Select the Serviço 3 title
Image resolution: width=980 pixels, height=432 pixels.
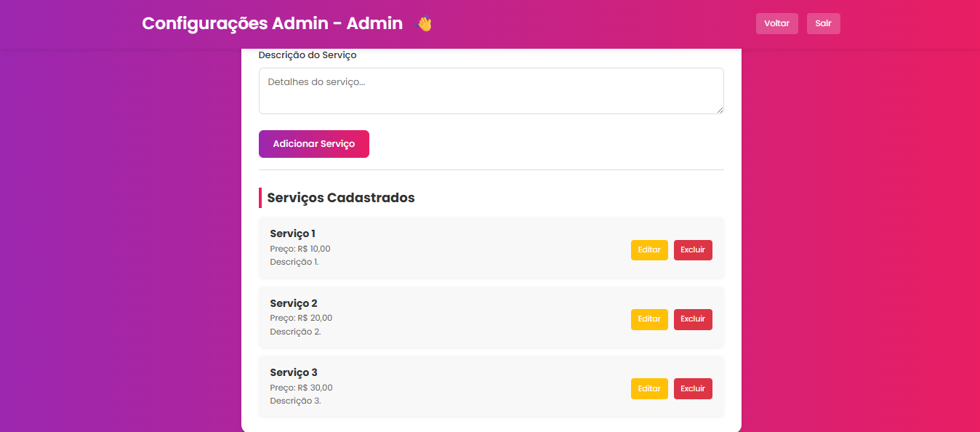(293, 372)
